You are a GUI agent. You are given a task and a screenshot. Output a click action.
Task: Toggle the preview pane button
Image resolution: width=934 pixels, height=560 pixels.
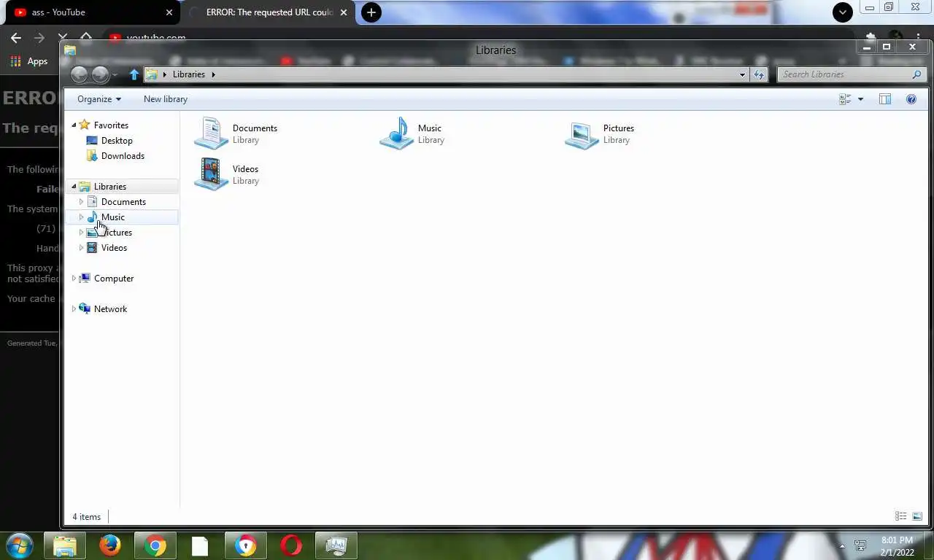(885, 99)
